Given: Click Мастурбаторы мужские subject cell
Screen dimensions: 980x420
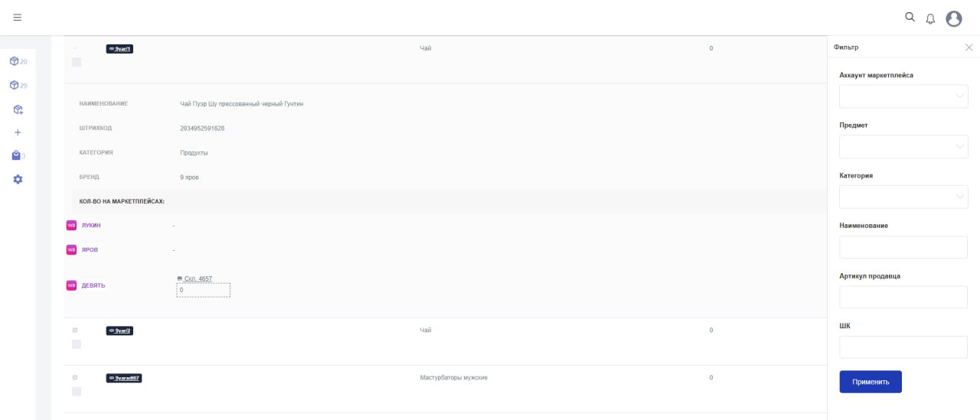Looking at the screenshot, I should tap(454, 377).
